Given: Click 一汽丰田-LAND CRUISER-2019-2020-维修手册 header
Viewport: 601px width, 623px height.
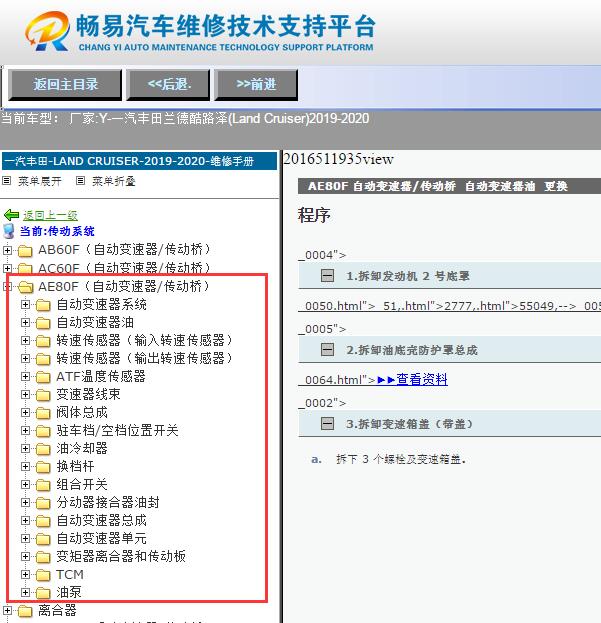Looking at the screenshot, I should point(139,161).
